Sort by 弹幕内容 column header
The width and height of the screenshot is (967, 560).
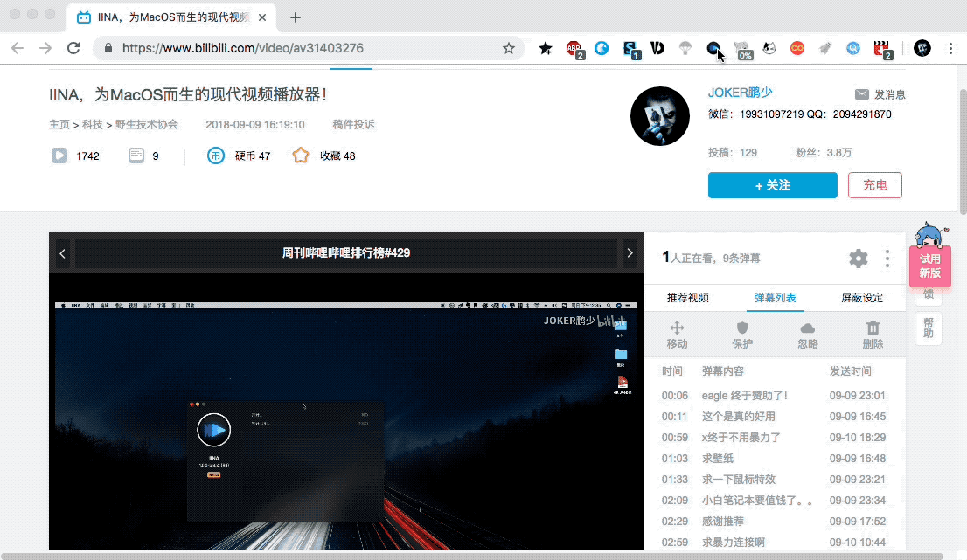click(723, 371)
